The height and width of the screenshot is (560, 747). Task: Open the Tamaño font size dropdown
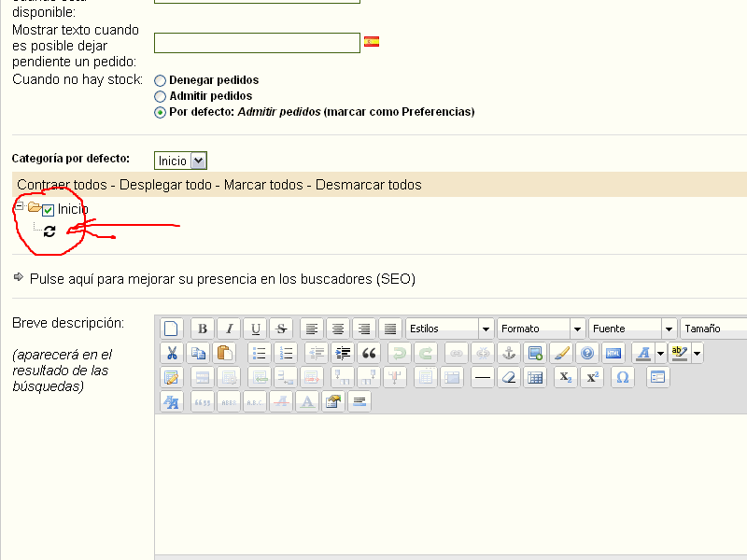pos(713,329)
